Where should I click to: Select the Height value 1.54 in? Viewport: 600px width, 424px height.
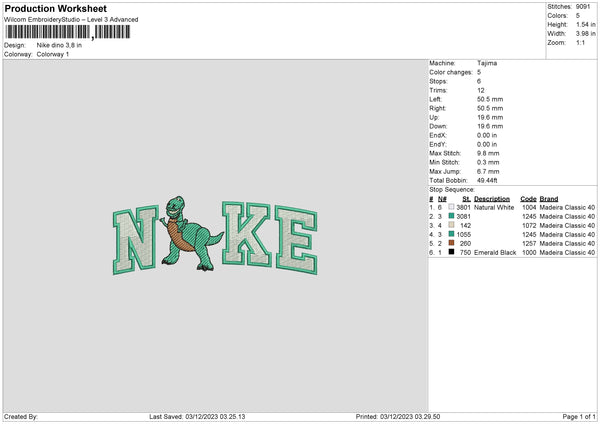586,24
